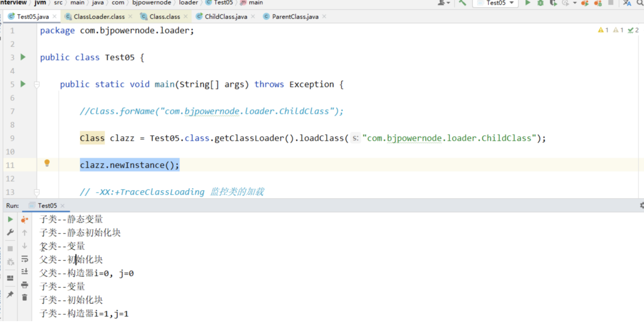This screenshot has height=324, width=644.
Task: Run Test05 from the top toolbar
Action: 527,3
